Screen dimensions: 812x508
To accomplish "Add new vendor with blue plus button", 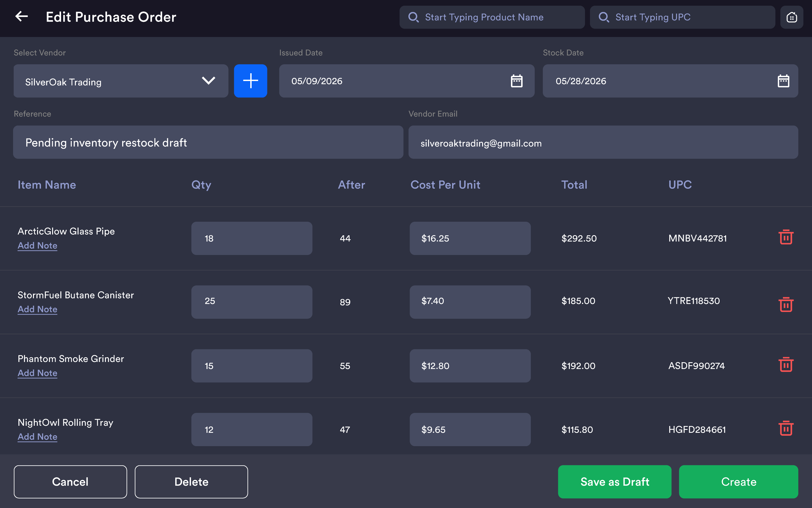I will point(250,81).
